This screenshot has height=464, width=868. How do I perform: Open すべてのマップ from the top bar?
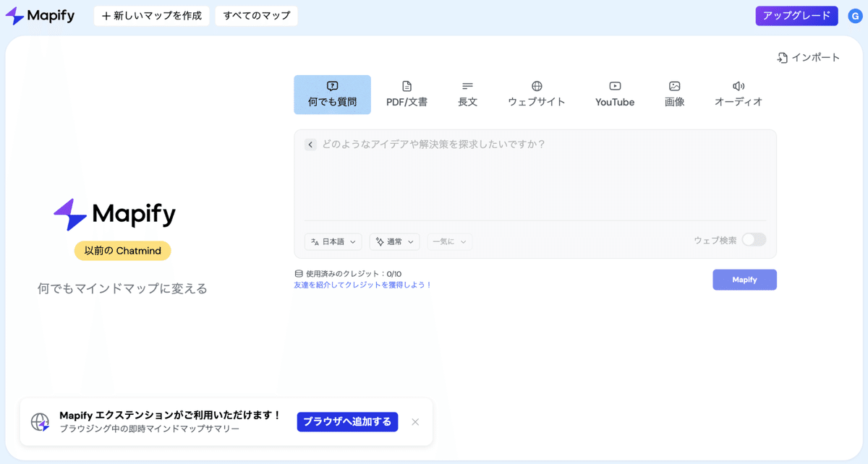pos(256,15)
